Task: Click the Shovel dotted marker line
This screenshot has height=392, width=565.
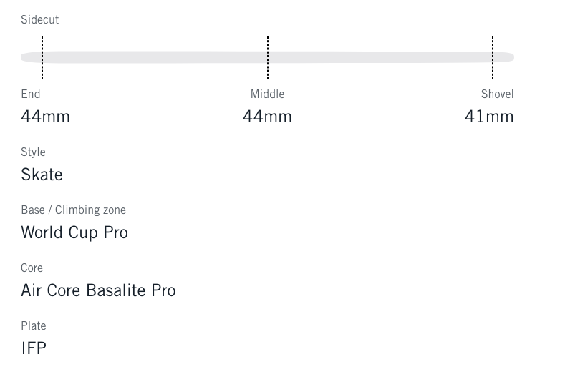Action: point(493,57)
